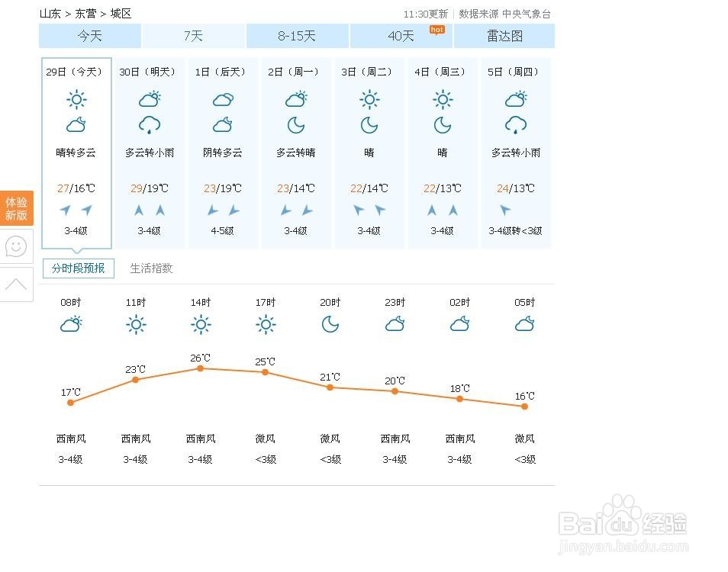Click the sun icon at 14时 forecast
728x572 pixels.
(x=201, y=324)
